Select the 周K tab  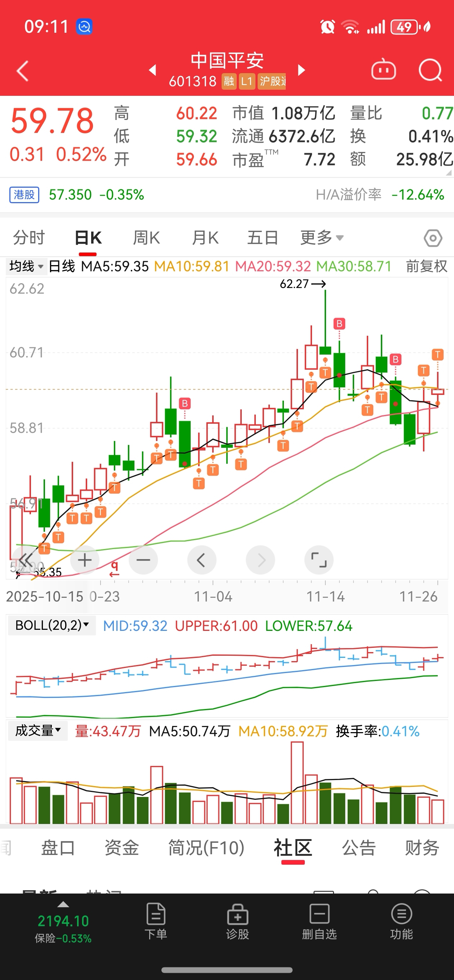tap(147, 238)
